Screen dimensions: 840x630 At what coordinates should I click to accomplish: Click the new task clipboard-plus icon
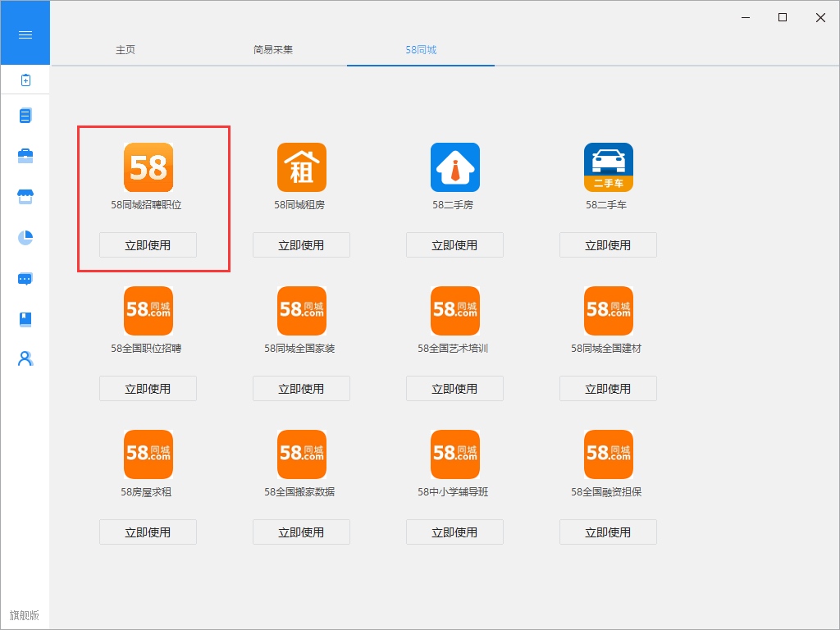point(25,80)
